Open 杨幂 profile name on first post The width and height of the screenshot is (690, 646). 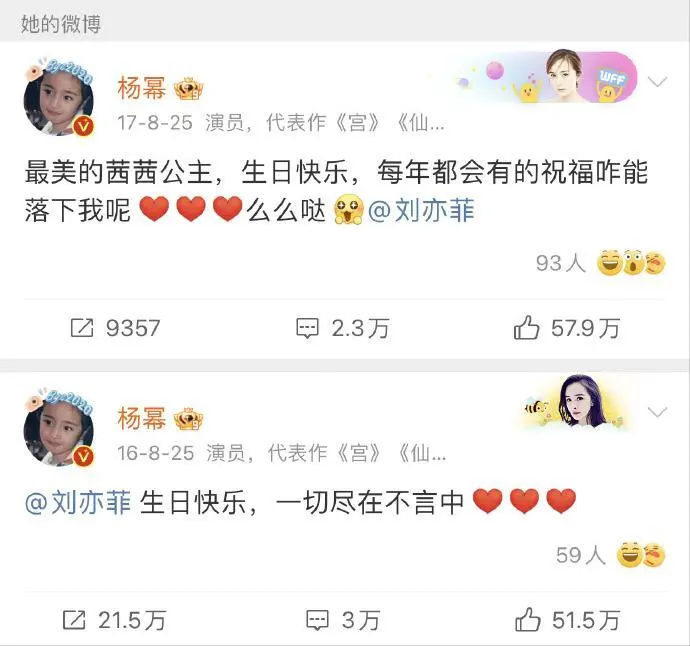142,88
